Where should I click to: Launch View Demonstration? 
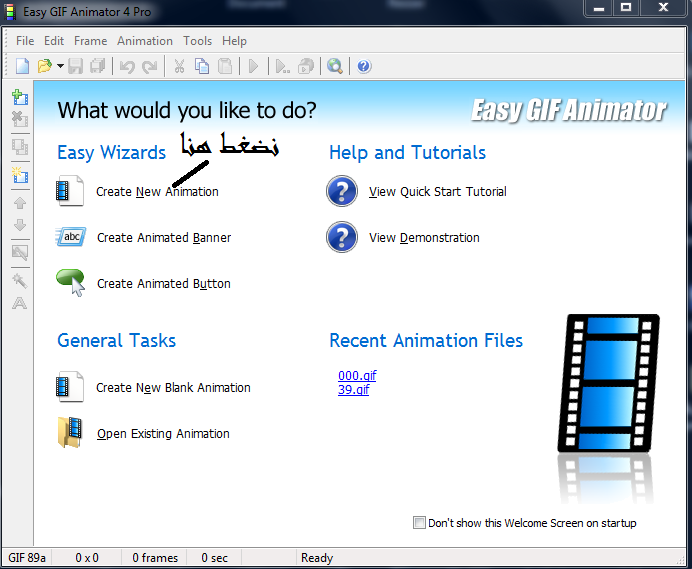[x=424, y=237]
